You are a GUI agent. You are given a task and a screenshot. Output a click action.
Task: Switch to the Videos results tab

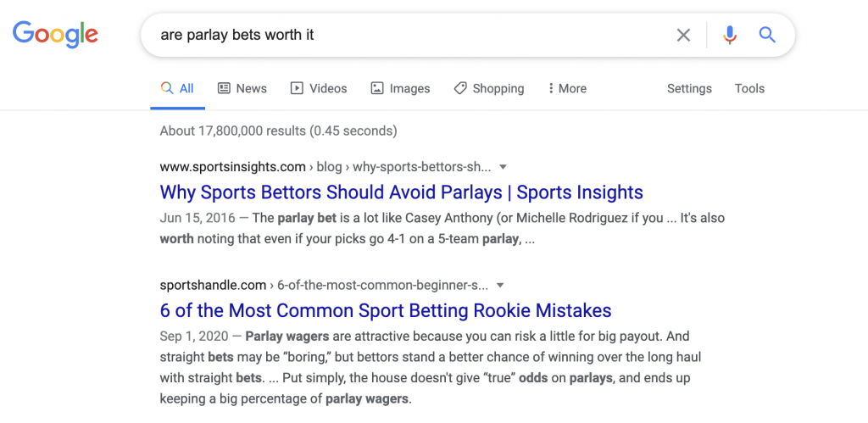point(319,89)
